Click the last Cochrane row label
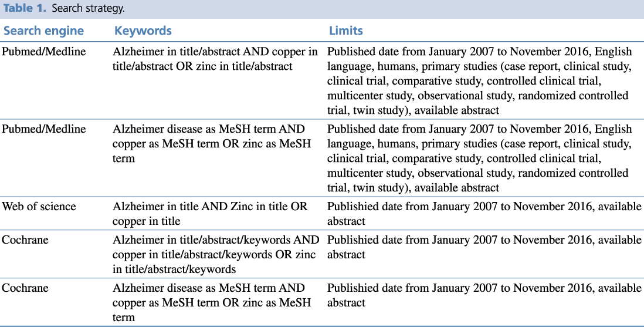The height and width of the screenshot is (327, 644). (x=25, y=288)
